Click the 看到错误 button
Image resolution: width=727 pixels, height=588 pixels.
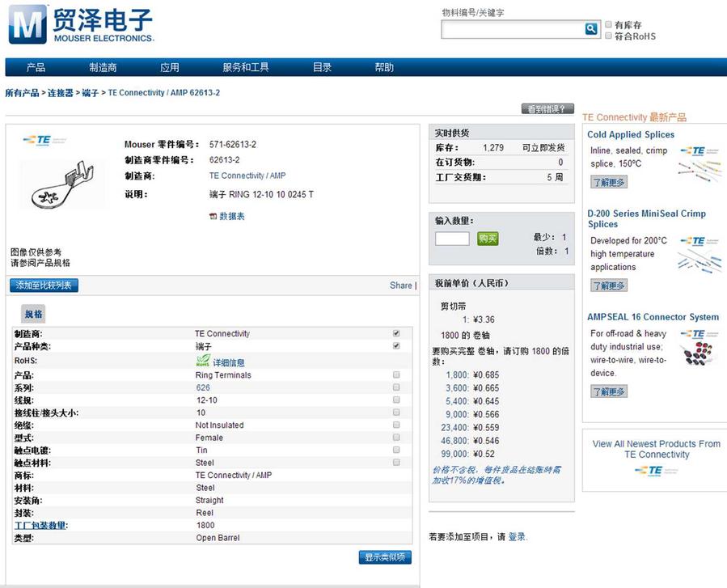click(x=547, y=109)
